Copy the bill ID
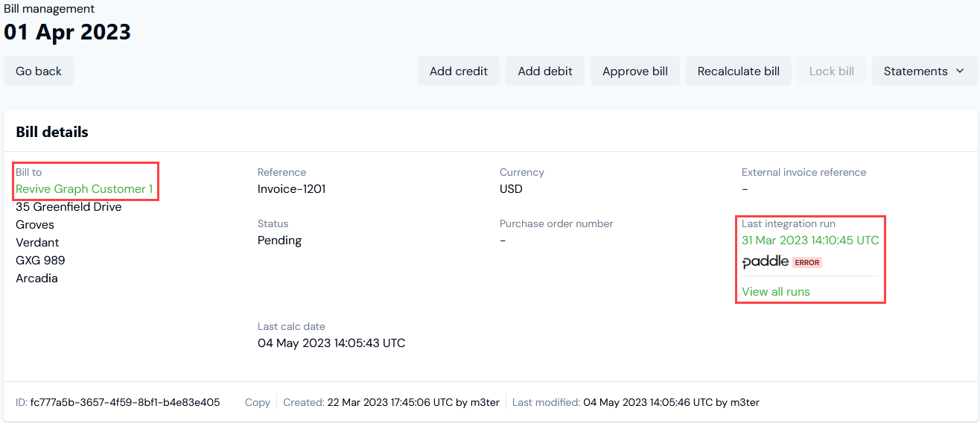 click(x=258, y=402)
